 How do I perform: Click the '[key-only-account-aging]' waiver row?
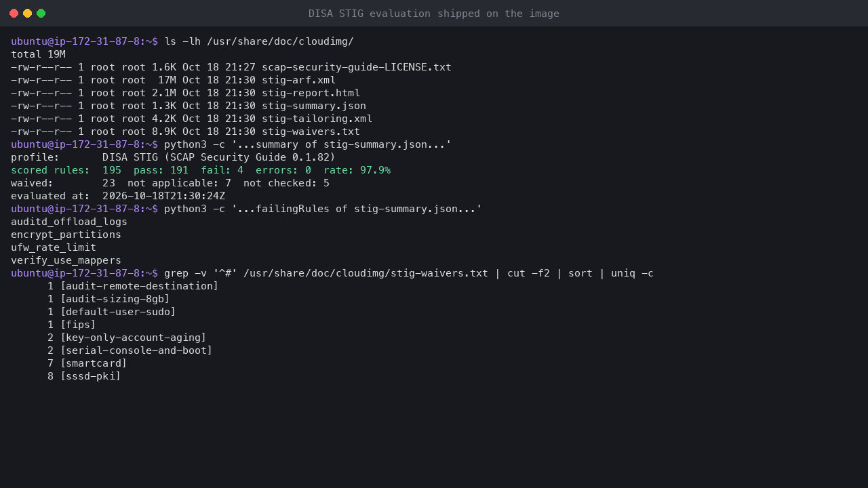[127, 338]
